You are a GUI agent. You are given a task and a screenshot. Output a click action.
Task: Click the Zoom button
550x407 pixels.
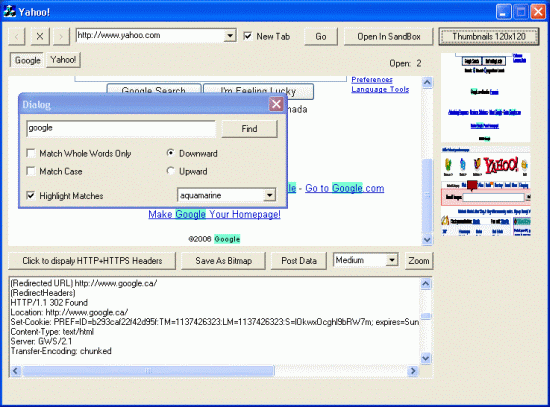418,261
